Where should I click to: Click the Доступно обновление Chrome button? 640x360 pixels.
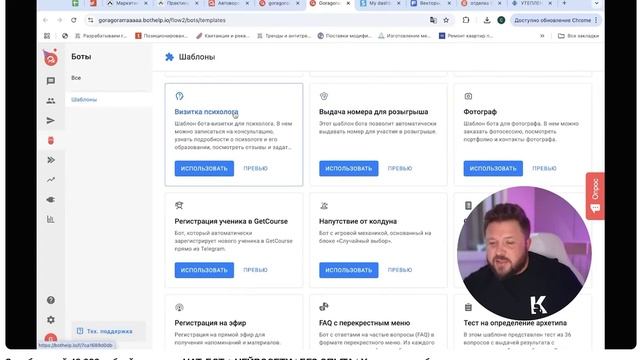pyautogui.click(x=555, y=20)
